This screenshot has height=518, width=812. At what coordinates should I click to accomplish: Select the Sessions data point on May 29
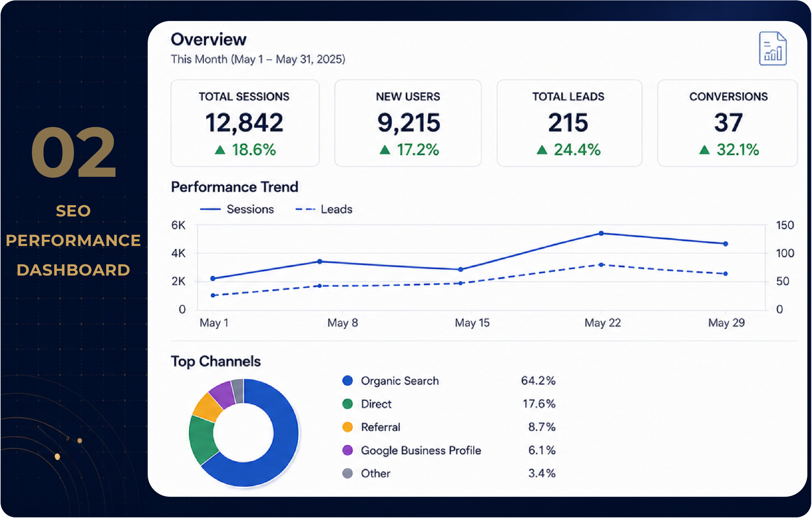(x=726, y=244)
